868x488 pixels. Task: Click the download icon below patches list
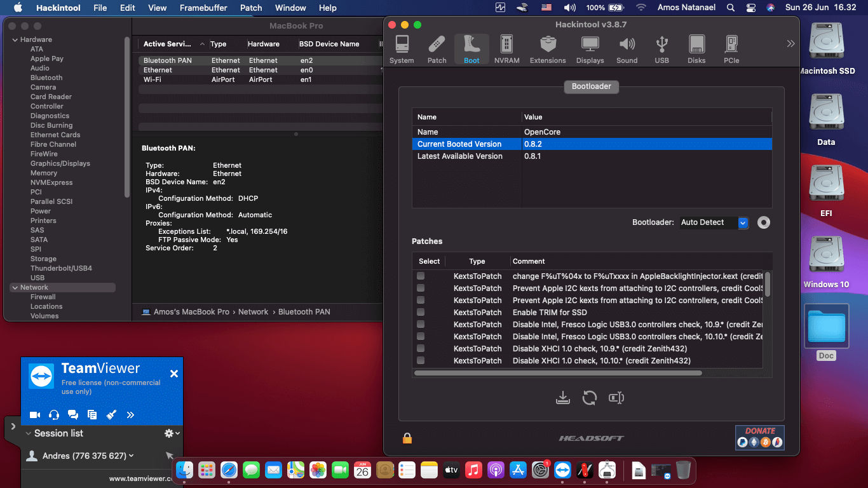click(562, 398)
